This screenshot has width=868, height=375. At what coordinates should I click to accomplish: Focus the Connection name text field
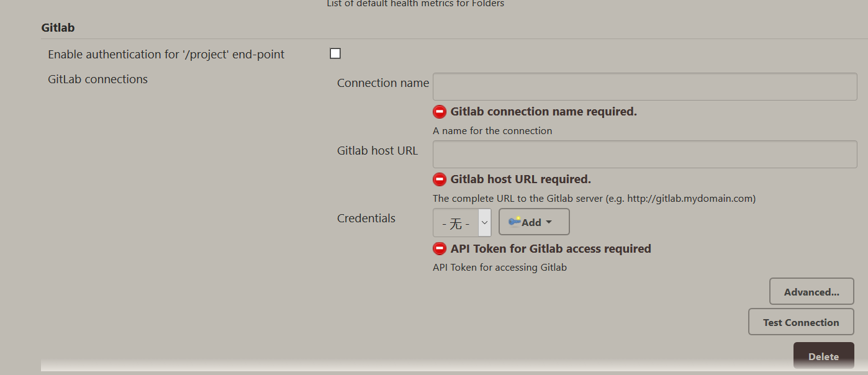point(644,86)
